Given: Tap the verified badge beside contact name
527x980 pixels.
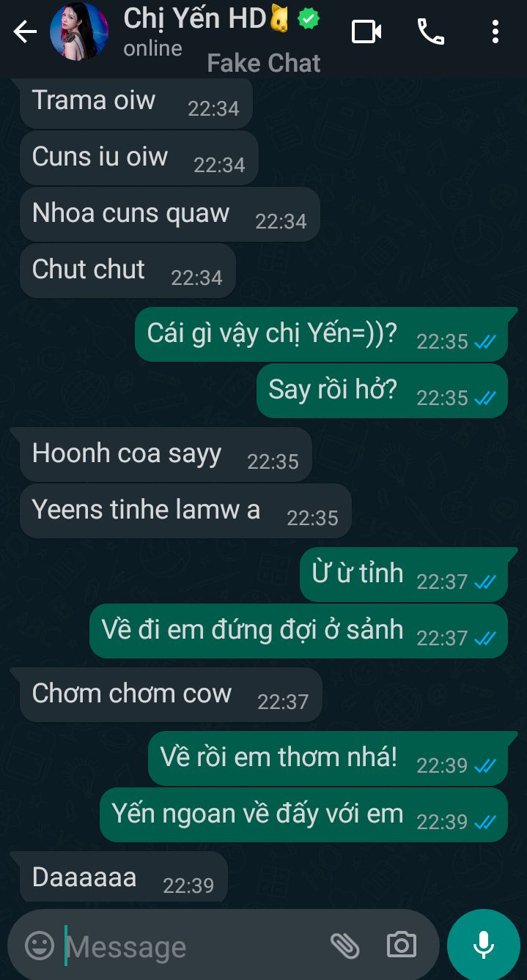Looking at the screenshot, I should click(309, 19).
